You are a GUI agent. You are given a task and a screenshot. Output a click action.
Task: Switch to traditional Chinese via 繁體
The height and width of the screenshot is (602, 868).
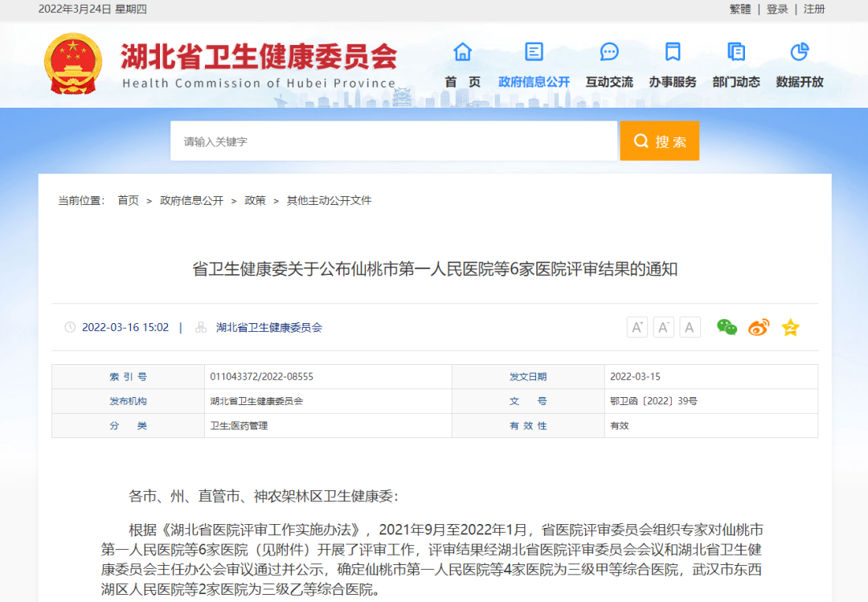pyautogui.click(x=740, y=9)
